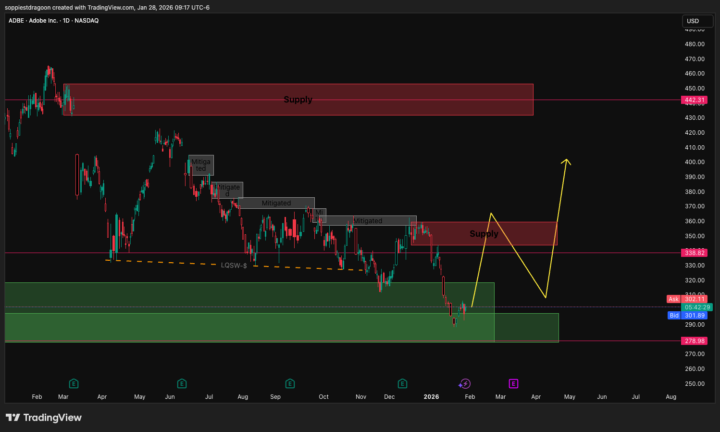This screenshot has height=432, width=720.
Task: Click the purple upcoming earnings E icon
Action: pyautogui.click(x=513, y=383)
